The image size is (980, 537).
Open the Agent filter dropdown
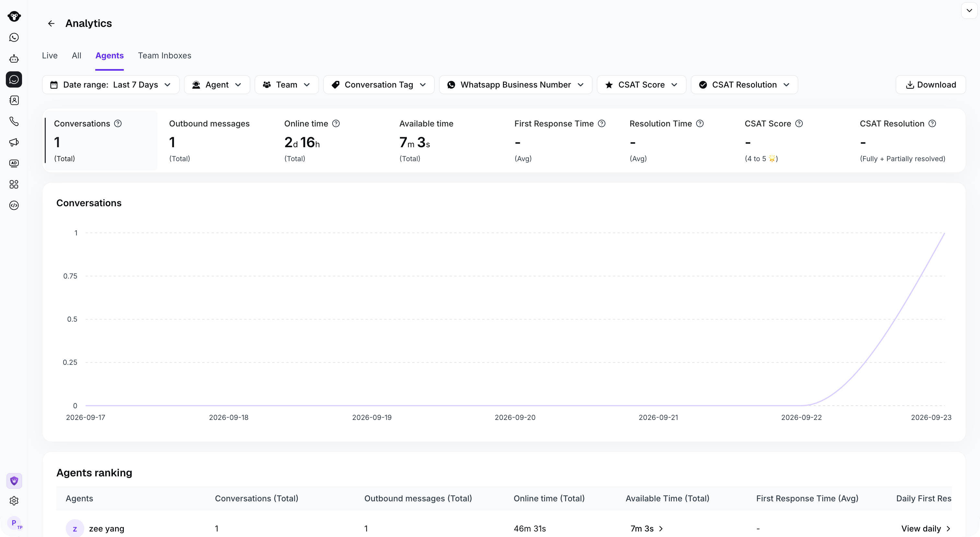point(217,85)
